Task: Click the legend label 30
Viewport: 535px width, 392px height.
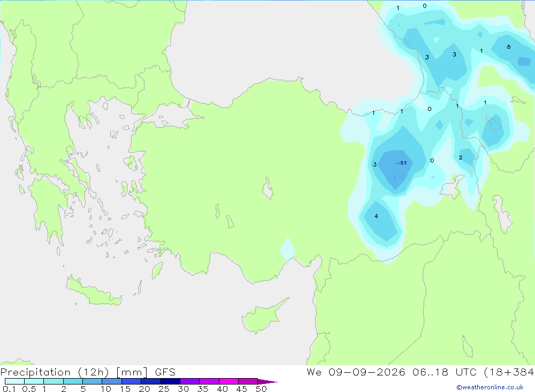Action: coord(184,389)
